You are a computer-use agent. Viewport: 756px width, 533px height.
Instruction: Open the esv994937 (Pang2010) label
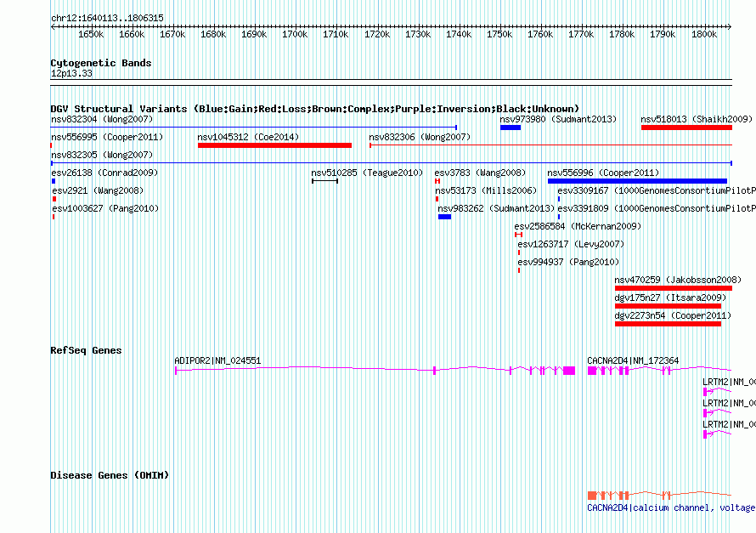(568, 262)
